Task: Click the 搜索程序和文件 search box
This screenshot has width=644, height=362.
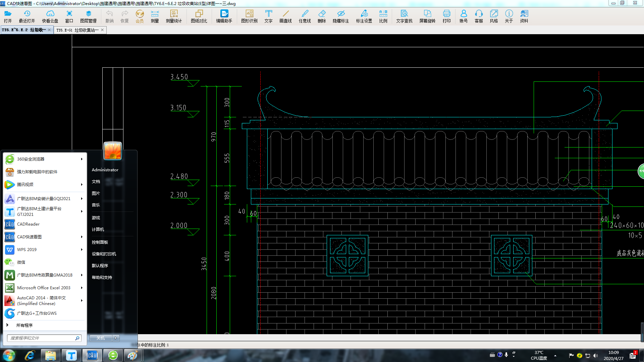Action: click(44, 338)
